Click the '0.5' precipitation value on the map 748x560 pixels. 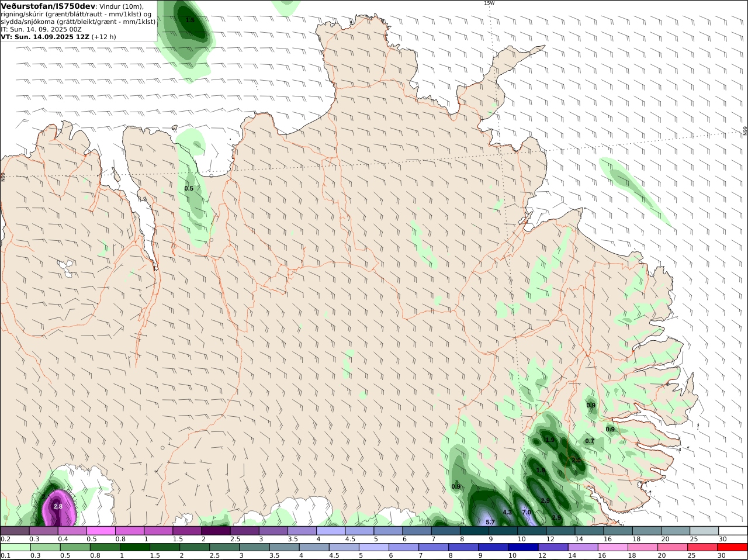pos(189,188)
